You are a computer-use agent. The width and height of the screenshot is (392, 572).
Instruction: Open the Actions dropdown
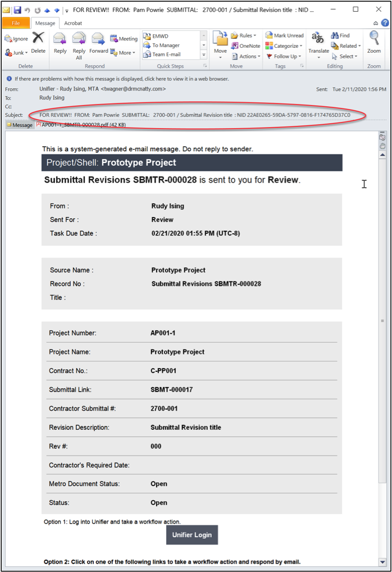[246, 57]
